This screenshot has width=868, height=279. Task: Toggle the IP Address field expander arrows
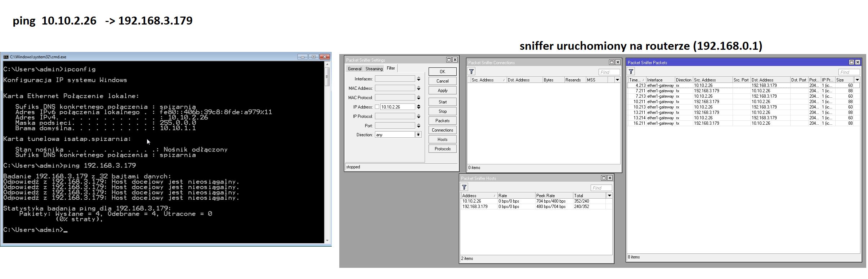click(419, 107)
